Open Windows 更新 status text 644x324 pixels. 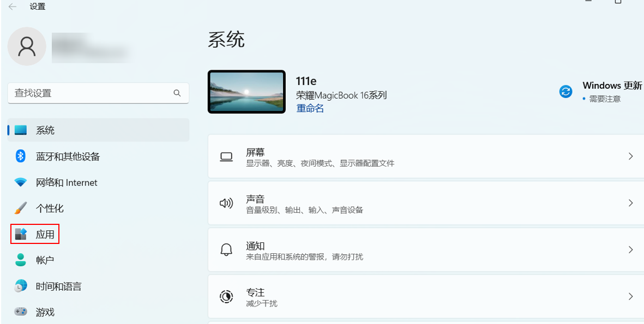click(x=612, y=85)
